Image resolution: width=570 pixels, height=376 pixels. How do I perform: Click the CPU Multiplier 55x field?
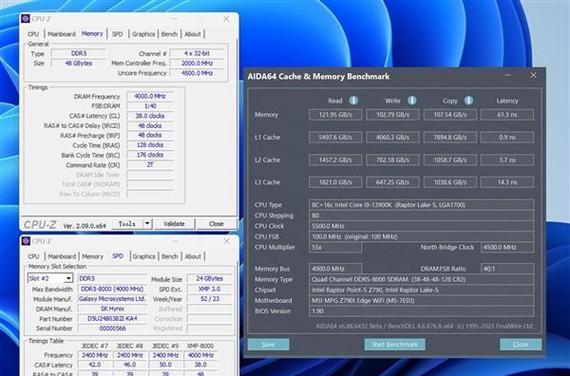(335, 247)
